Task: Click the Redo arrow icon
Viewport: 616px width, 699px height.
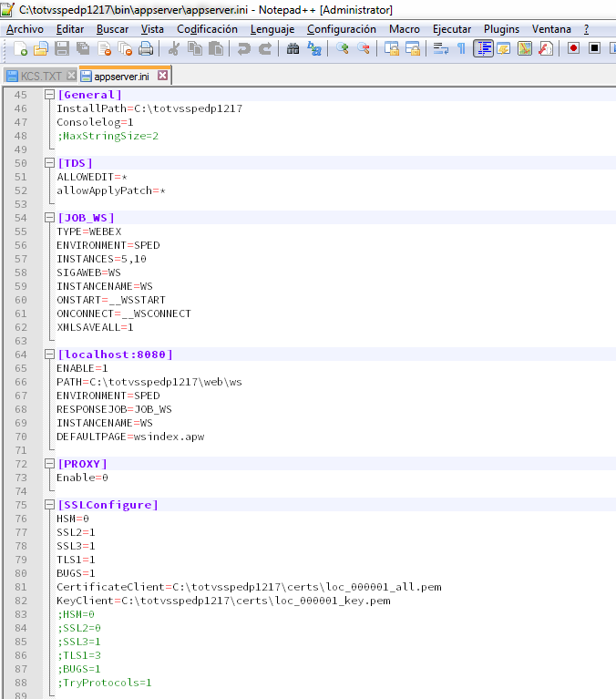Action: coord(265,48)
